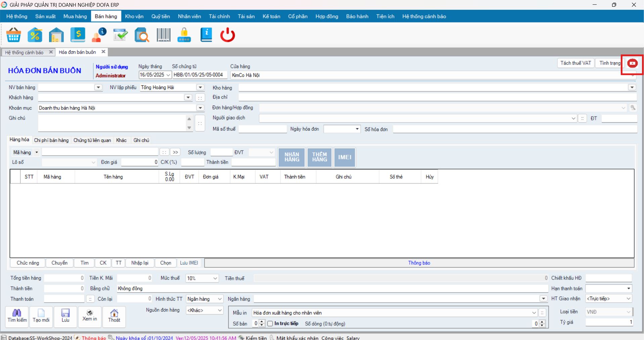Open the Khoản mục dropdown

(x=200, y=108)
